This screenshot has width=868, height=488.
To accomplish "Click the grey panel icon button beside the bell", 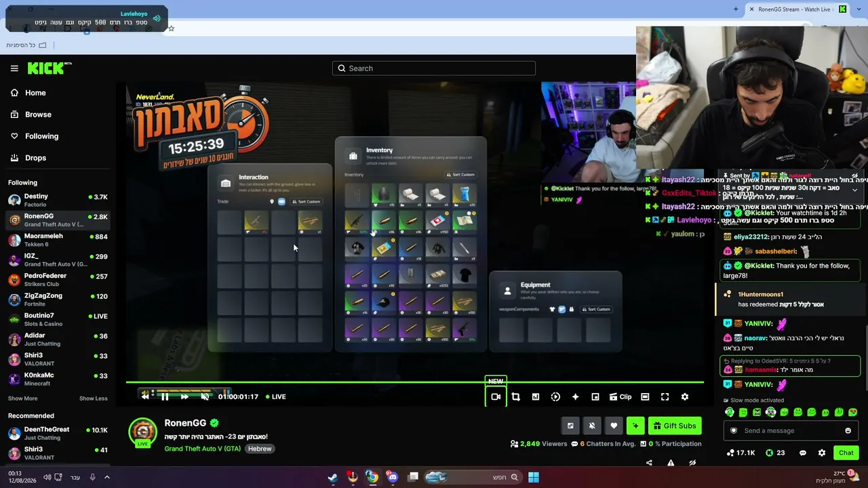I will tap(570, 426).
